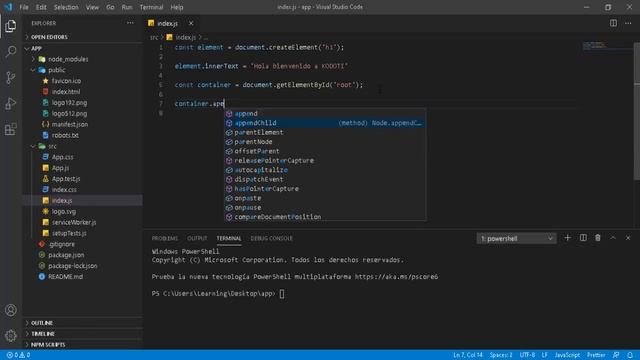Viewport: 640px width, 360px height.
Task: Click the VS Code logo icon
Action: tap(8, 7)
